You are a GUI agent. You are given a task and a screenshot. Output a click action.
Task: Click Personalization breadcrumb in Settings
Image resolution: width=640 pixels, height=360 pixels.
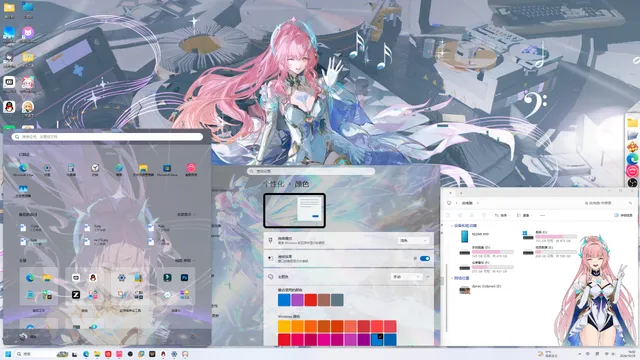point(273,184)
